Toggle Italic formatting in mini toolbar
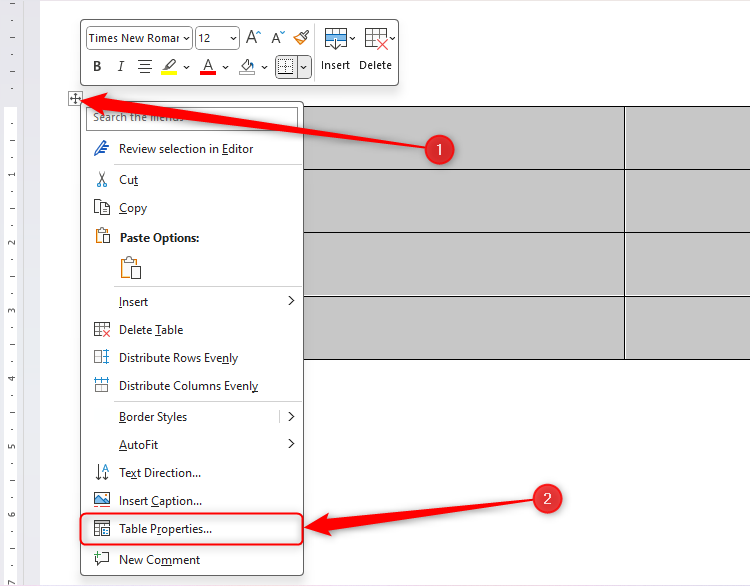Image resolution: width=750 pixels, height=586 pixels. pyautogui.click(x=121, y=66)
